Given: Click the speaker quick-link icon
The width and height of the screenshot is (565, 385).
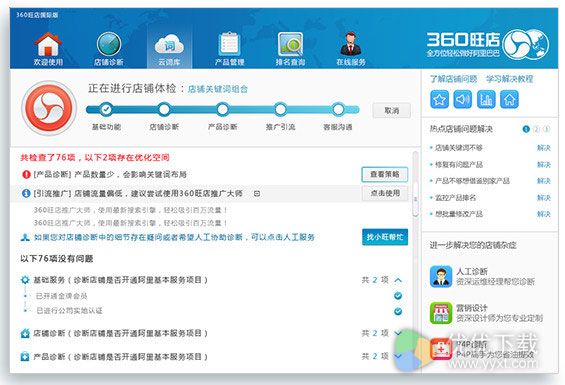Looking at the screenshot, I should [462, 99].
